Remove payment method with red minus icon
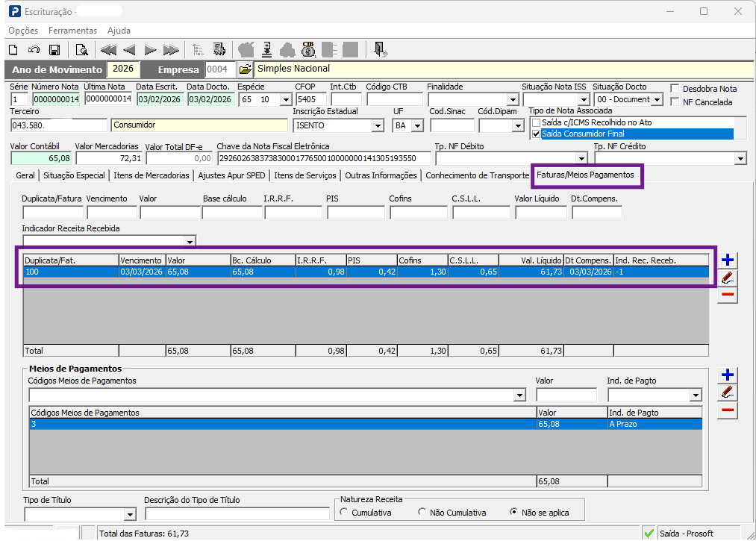This screenshot has width=756, height=541. (727, 410)
